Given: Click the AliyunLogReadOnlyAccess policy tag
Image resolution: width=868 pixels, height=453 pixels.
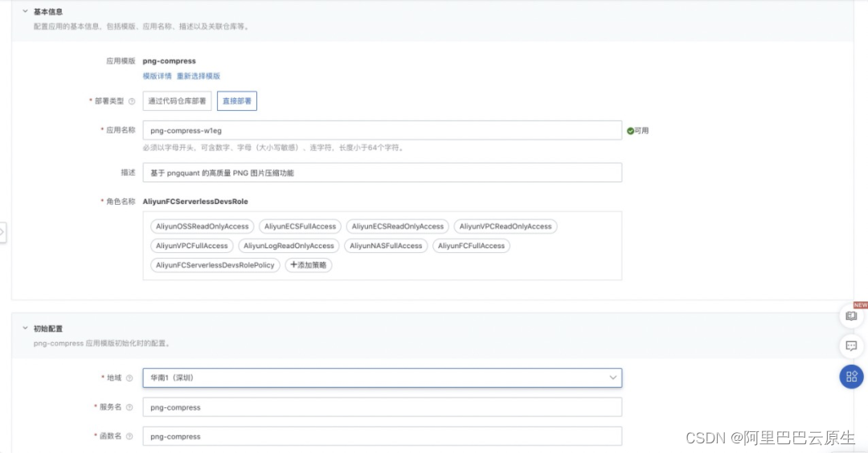Looking at the screenshot, I should click(x=289, y=246).
